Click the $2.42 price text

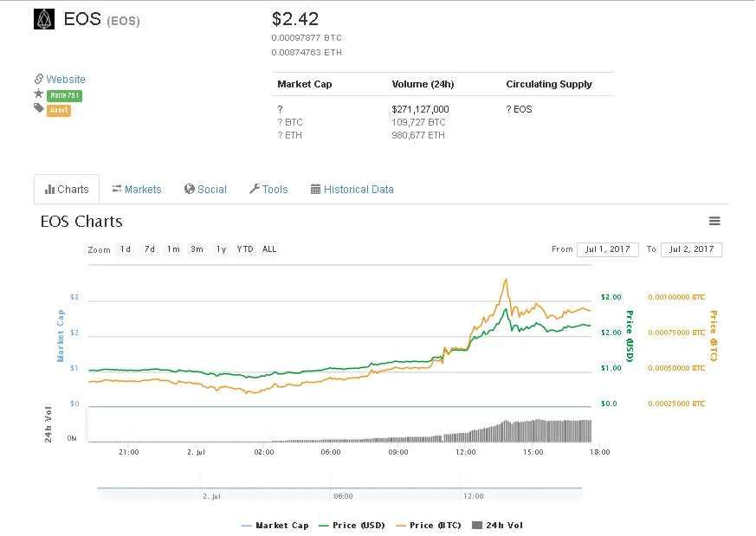tap(295, 19)
